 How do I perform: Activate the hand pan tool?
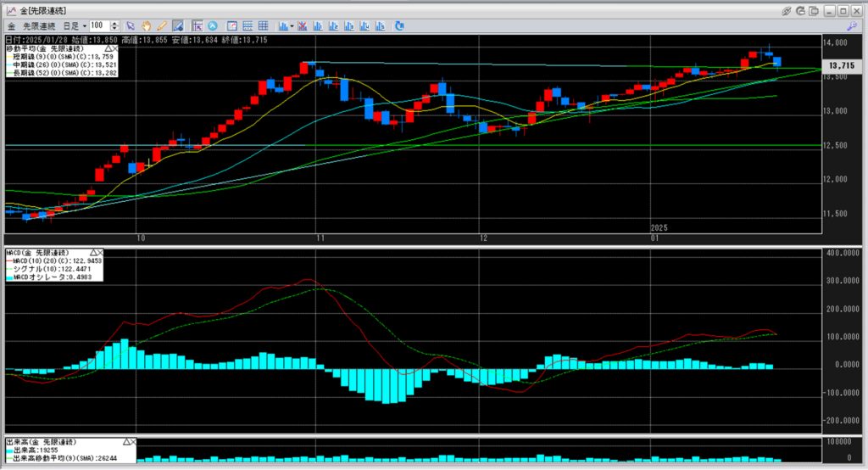point(147,26)
